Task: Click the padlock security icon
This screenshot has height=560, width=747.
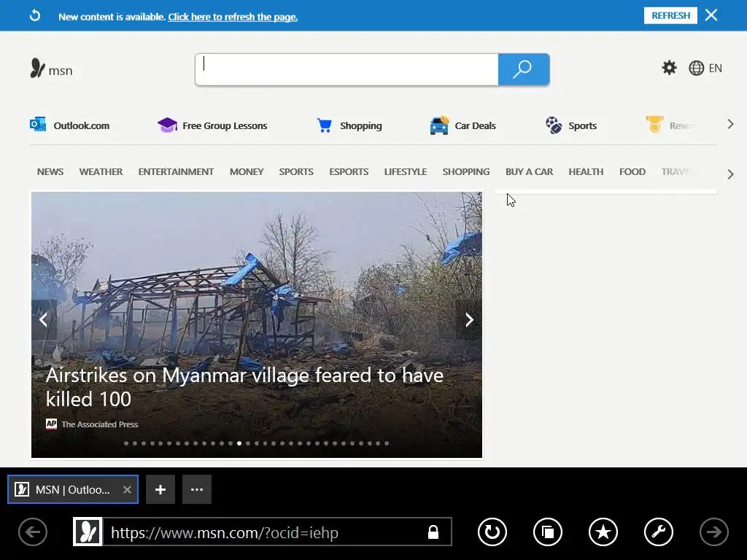Action: coord(433,532)
